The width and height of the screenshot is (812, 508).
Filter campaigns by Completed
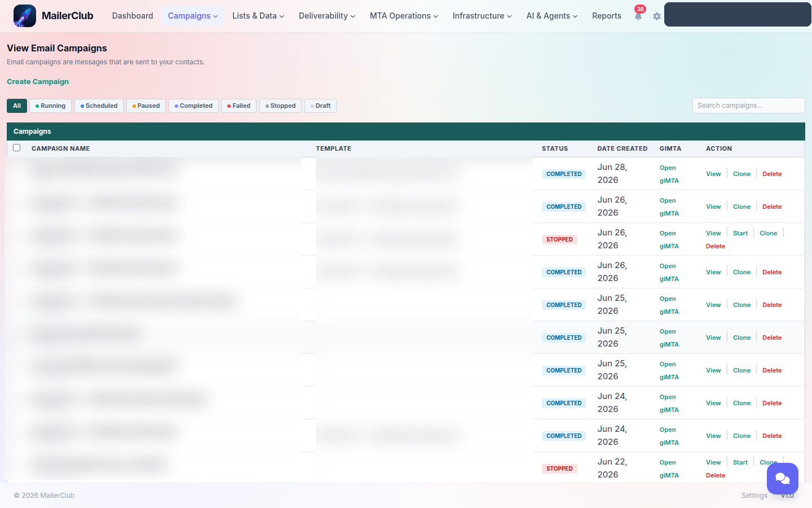(193, 106)
